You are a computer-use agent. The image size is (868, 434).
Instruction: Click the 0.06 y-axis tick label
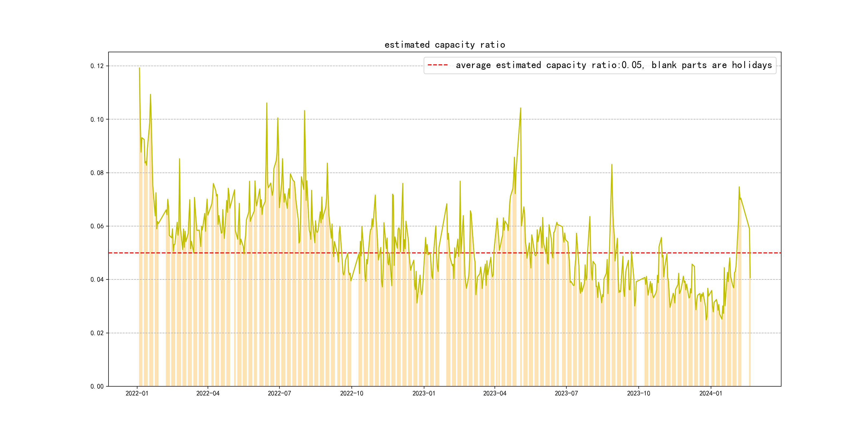pyautogui.click(x=97, y=226)
